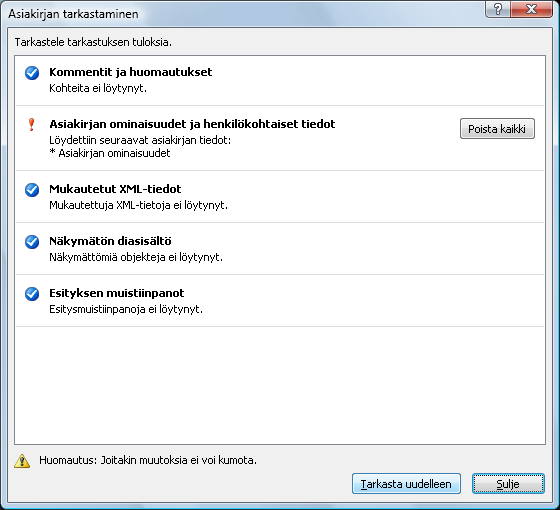Click the red exclamation icon for Asiakirjan ominaisuudet

[31, 125]
